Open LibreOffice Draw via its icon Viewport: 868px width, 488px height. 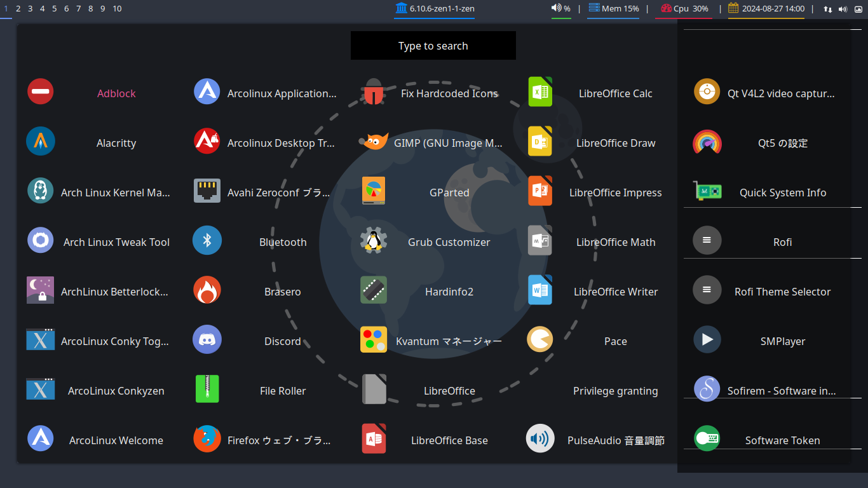pyautogui.click(x=540, y=141)
